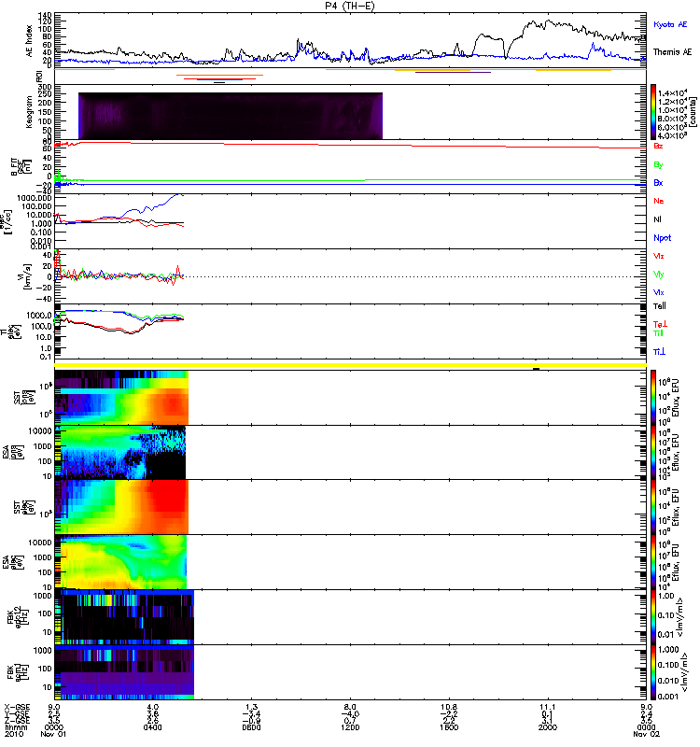Click the X-GSE value "1.3"
Screen dimensions: 700x747
(251, 707)
